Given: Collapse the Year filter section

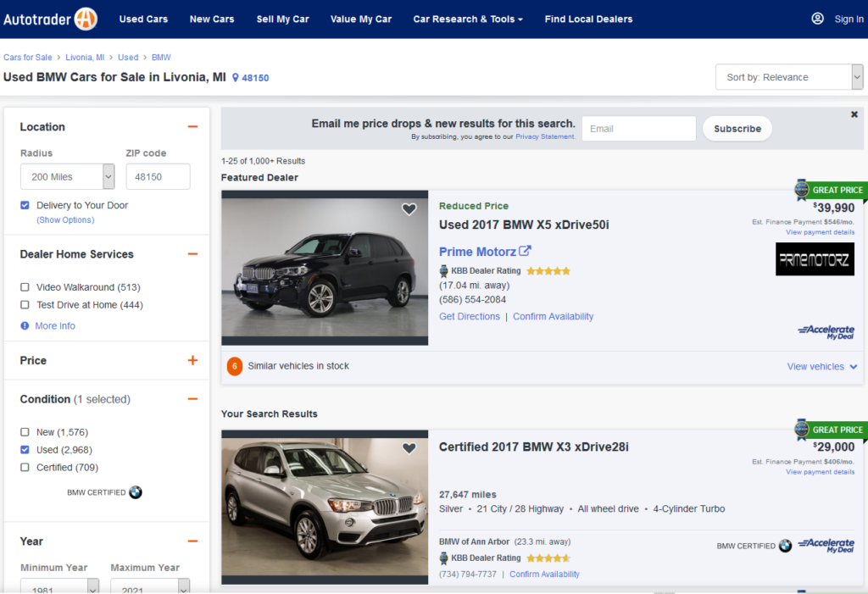Looking at the screenshot, I should click(192, 541).
